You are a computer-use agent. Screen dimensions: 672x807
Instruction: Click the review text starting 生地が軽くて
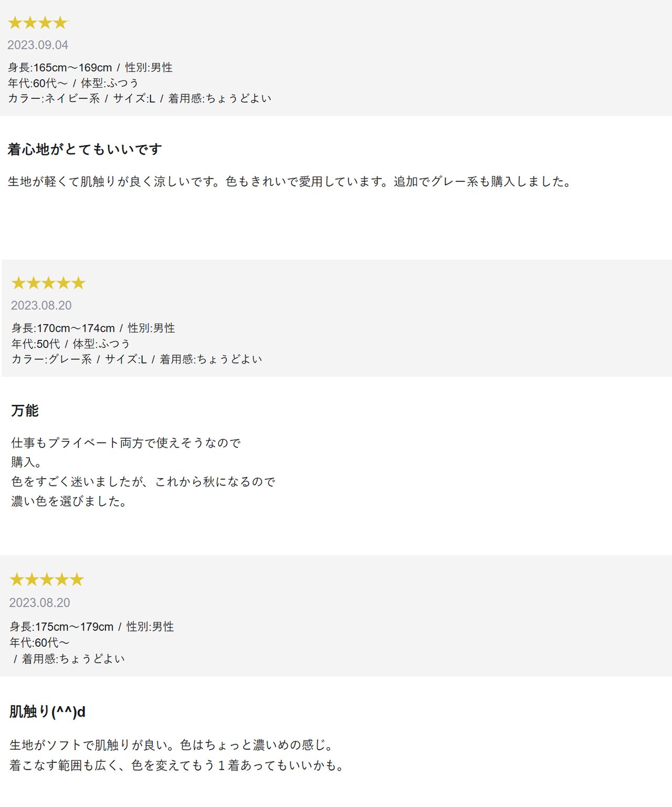coord(290,182)
